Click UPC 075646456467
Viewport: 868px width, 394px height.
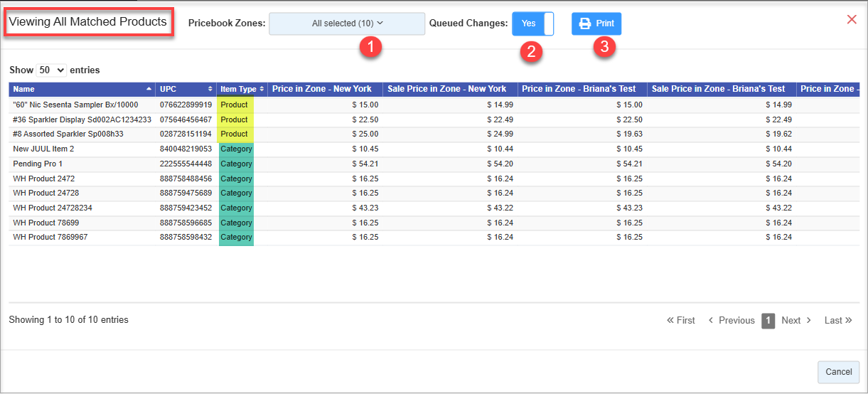[x=186, y=119]
